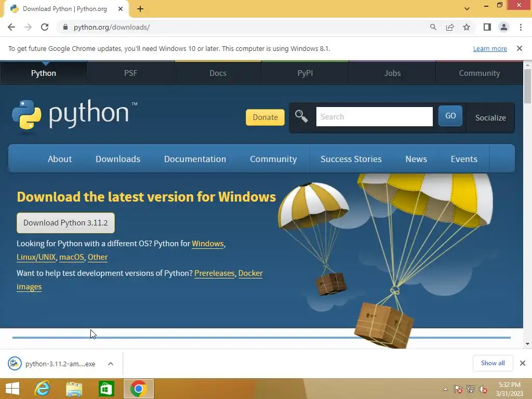Click Show all downloads
The height and width of the screenshot is (399, 532).
pyautogui.click(x=493, y=363)
